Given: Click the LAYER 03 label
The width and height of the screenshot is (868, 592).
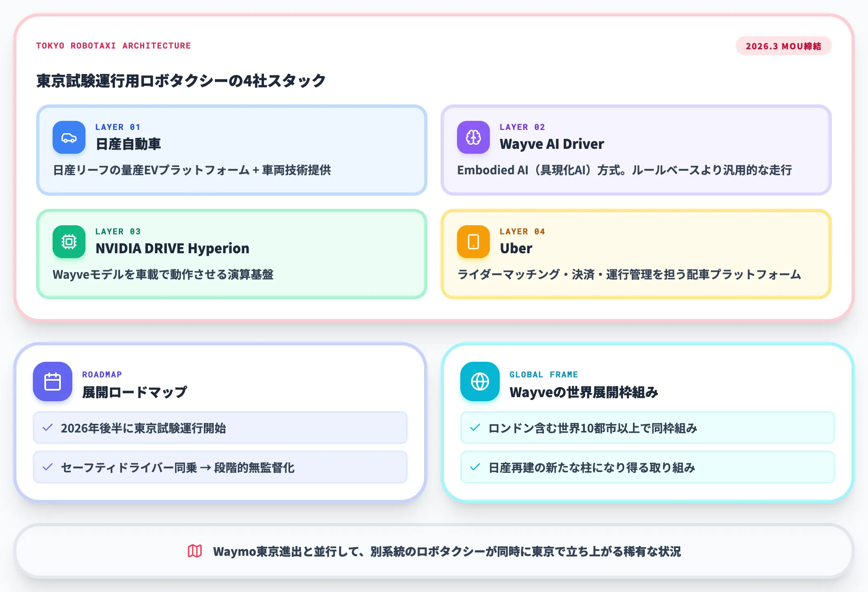Looking at the screenshot, I should 118,231.
